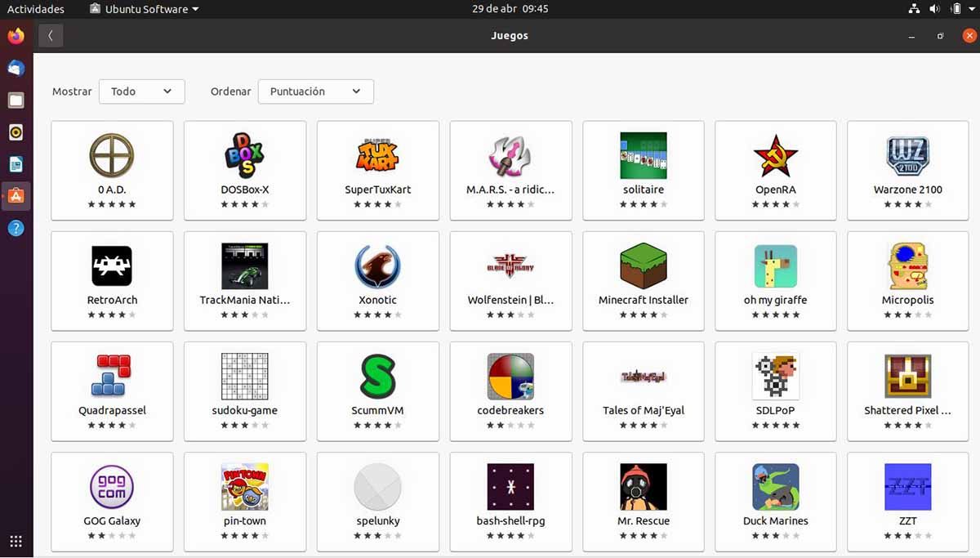Open the Micropolis icon
The height and width of the screenshot is (558, 980).
coord(908,266)
